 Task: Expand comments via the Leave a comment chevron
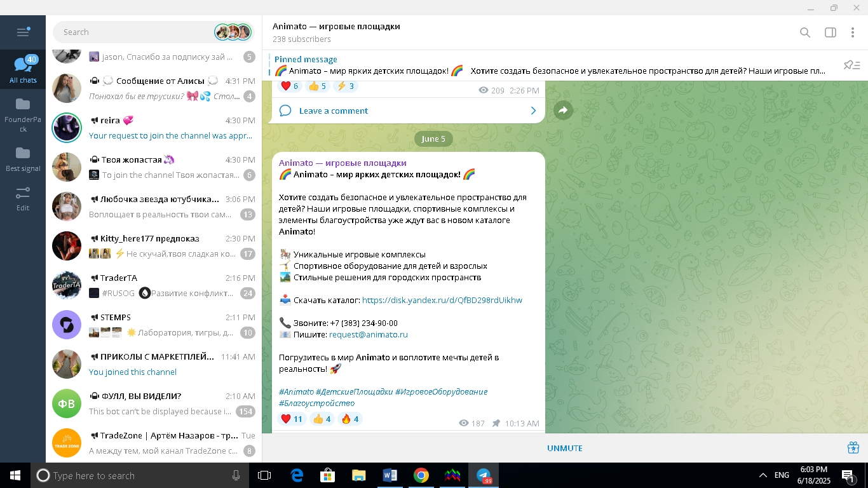[533, 111]
